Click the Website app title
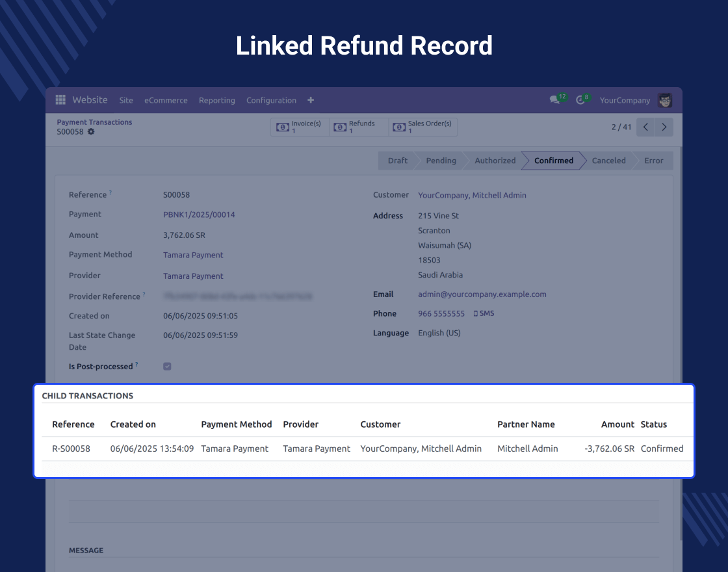728x572 pixels. tap(90, 100)
